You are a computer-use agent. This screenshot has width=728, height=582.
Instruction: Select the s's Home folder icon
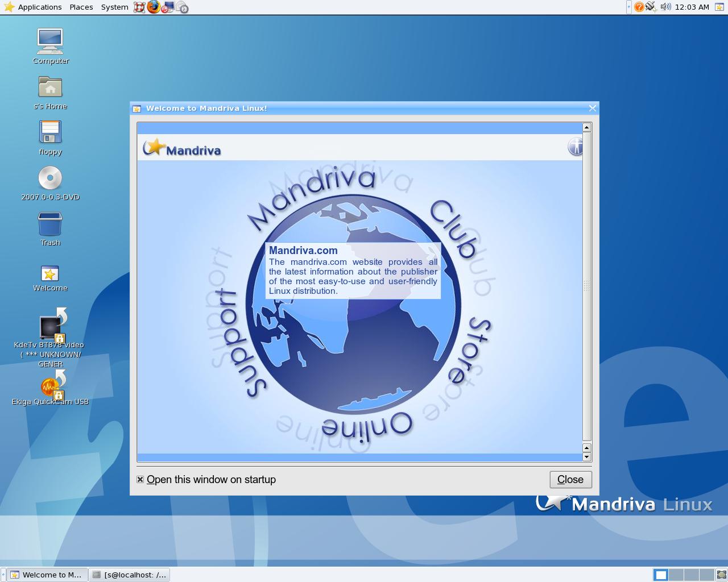(50, 93)
